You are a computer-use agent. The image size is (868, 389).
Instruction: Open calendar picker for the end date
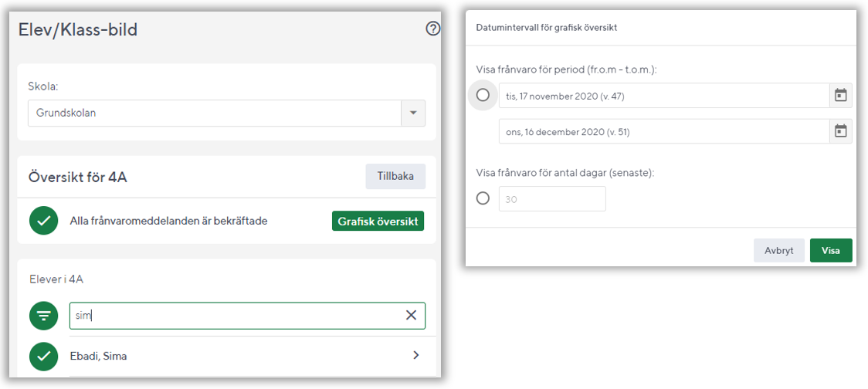[841, 131]
